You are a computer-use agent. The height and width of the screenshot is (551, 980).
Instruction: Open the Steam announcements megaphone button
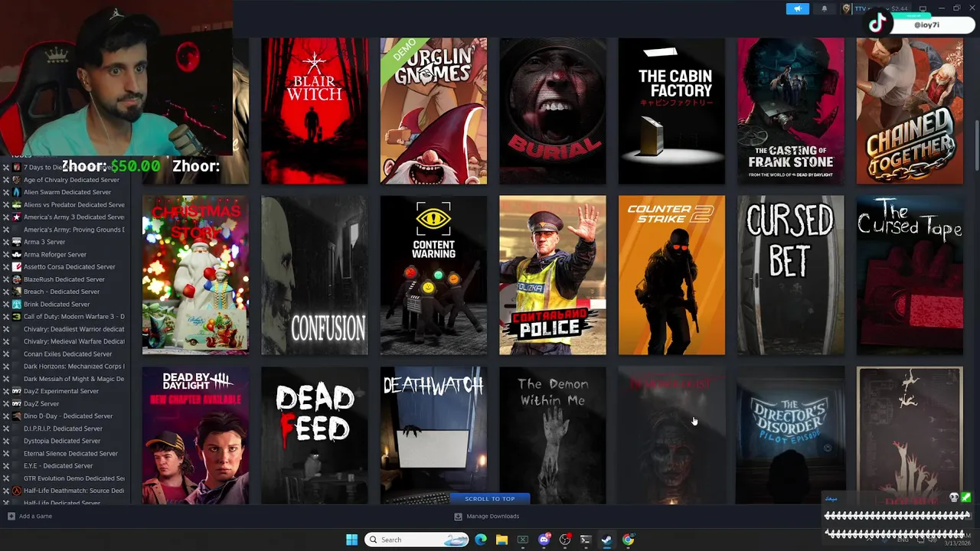point(797,8)
